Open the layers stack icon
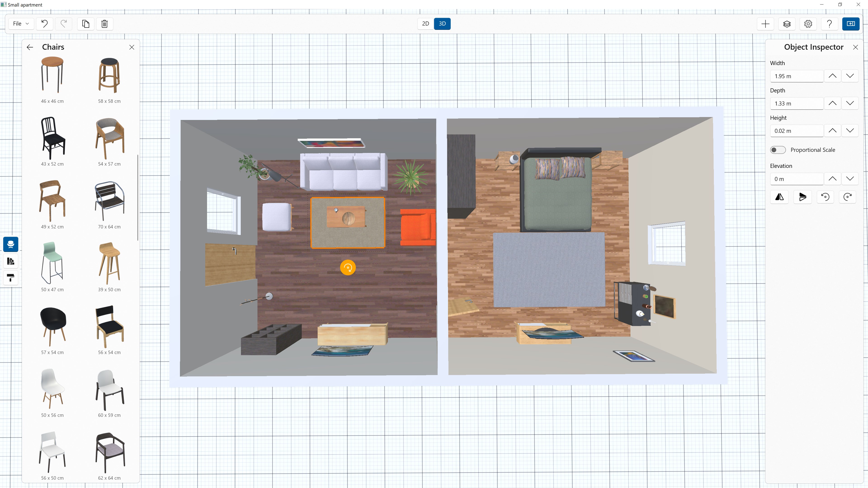 click(x=787, y=23)
